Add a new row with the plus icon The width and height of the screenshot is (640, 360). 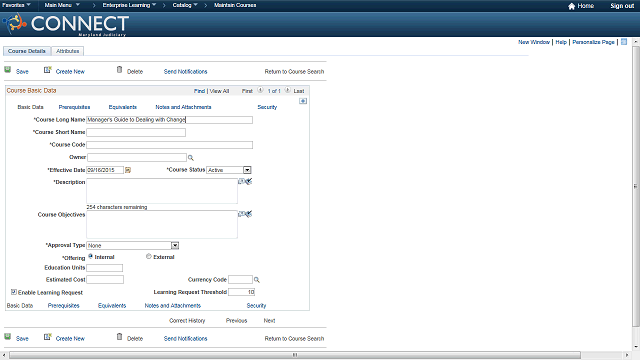[303, 101]
